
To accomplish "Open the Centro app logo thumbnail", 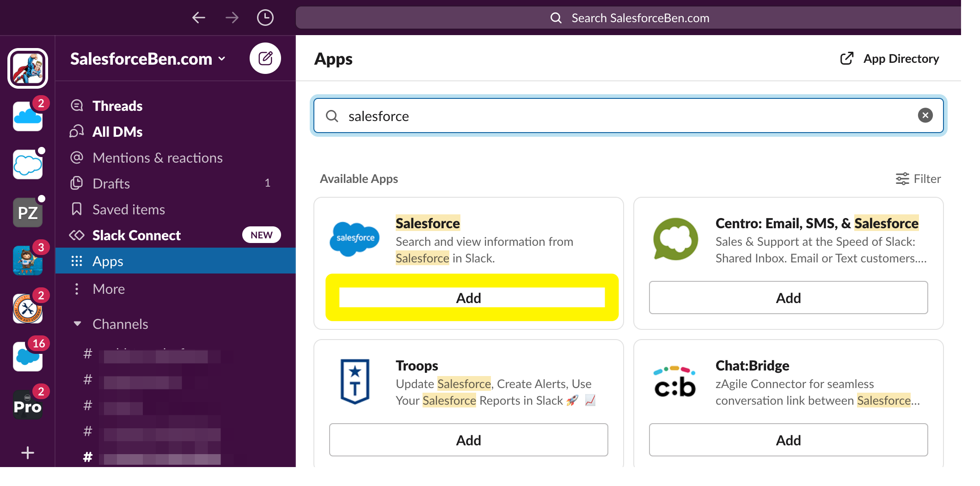I will pyautogui.click(x=675, y=239).
